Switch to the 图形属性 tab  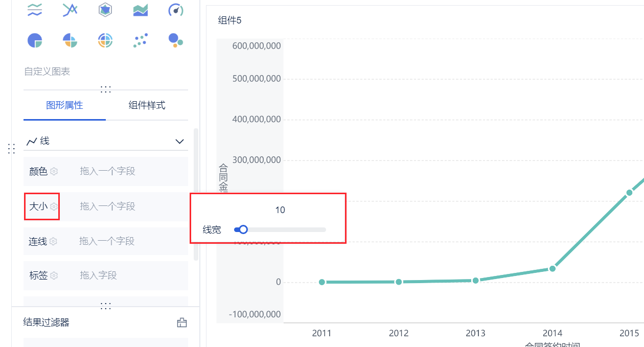click(64, 105)
